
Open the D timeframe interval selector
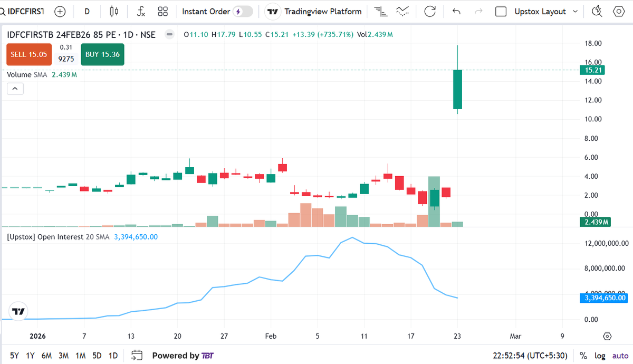pos(87,11)
